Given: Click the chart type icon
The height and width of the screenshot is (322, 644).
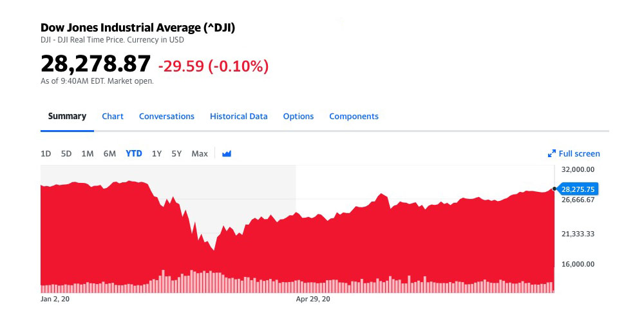Looking at the screenshot, I should coord(227,154).
